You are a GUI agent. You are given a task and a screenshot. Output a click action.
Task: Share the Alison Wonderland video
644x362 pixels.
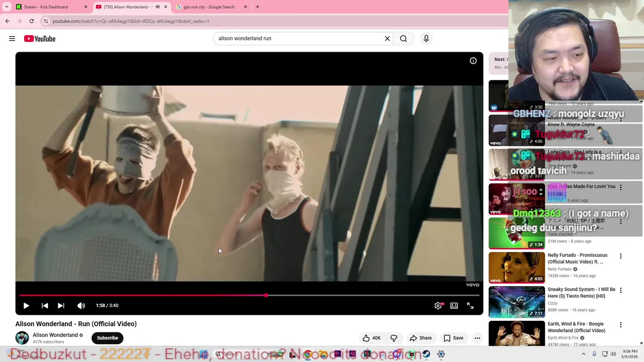click(x=421, y=338)
